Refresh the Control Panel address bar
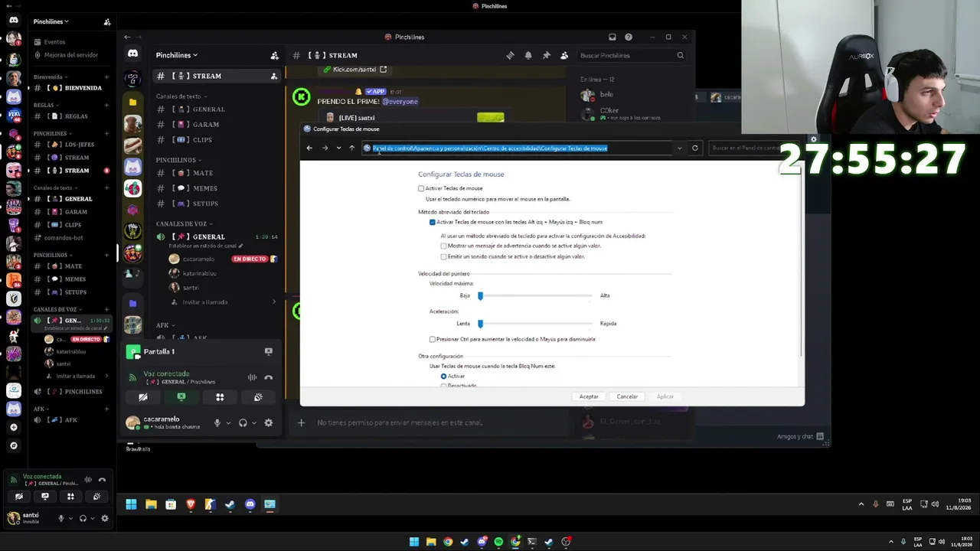This screenshot has height=551, width=980. pyautogui.click(x=695, y=148)
